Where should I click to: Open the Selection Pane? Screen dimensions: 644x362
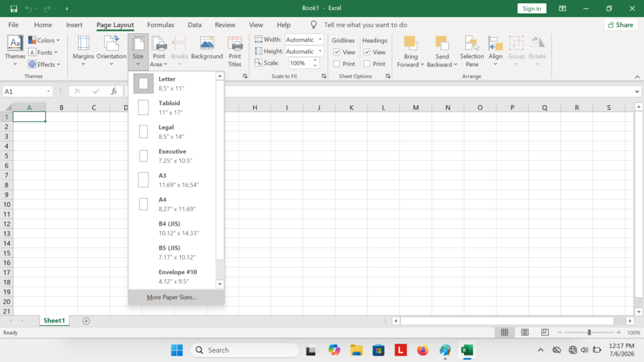pyautogui.click(x=472, y=52)
